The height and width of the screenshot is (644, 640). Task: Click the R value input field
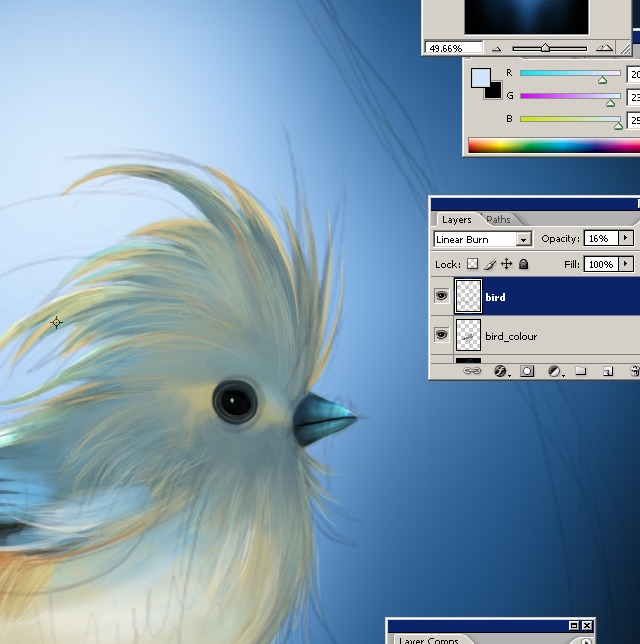pyautogui.click(x=633, y=74)
